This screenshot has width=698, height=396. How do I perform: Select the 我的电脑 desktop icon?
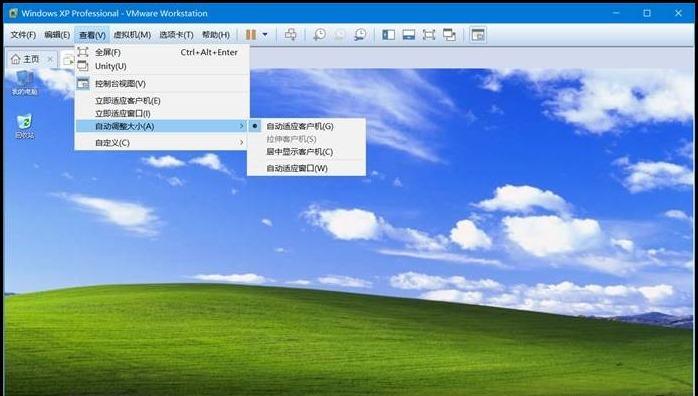pyautogui.click(x=24, y=83)
